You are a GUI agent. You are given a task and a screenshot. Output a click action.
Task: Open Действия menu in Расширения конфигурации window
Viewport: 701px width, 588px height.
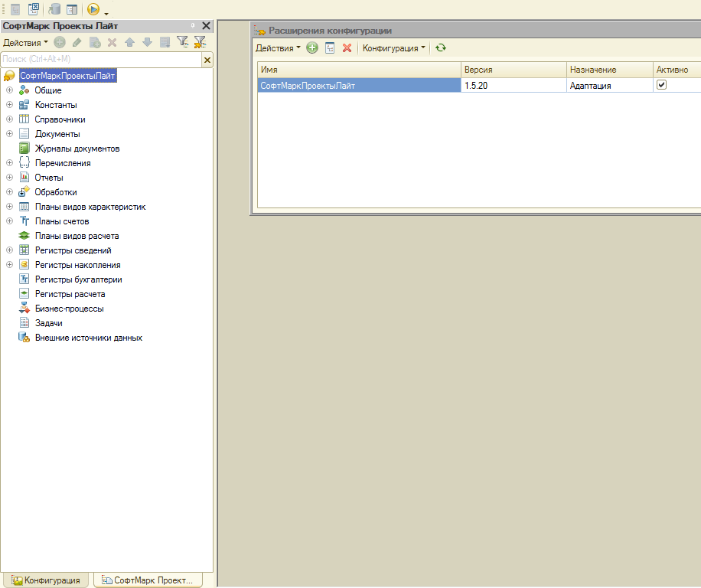pos(278,47)
